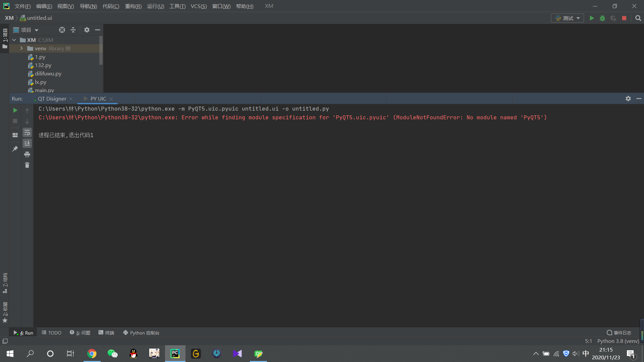
Task: Expand the venv library folder
Action: point(21,48)
